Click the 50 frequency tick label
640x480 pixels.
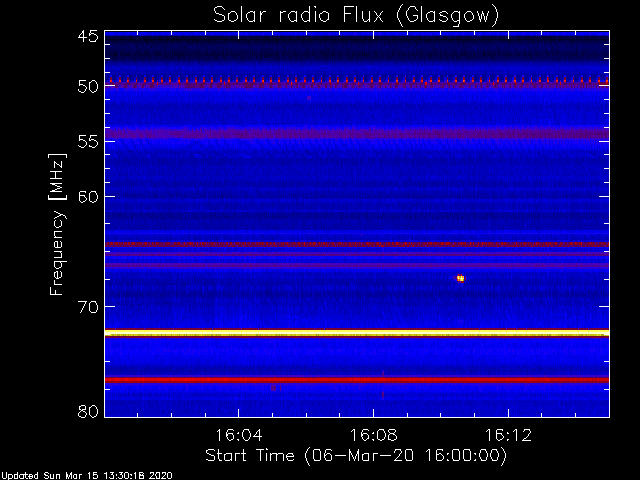tap(88, 86)
